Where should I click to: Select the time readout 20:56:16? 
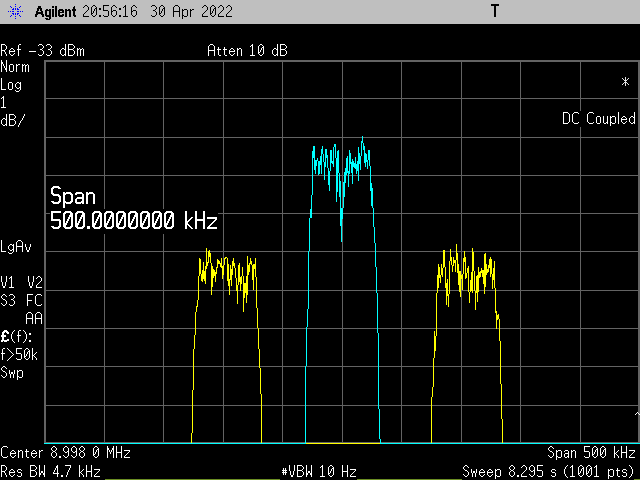[x=109, y=11]
